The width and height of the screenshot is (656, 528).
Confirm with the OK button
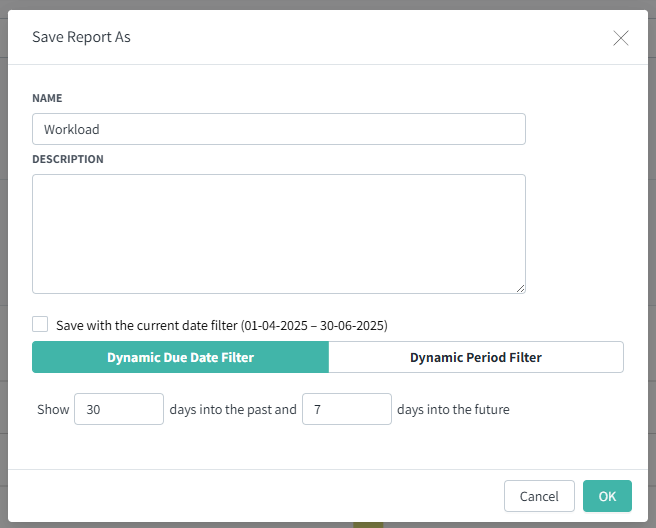point(607,496)
